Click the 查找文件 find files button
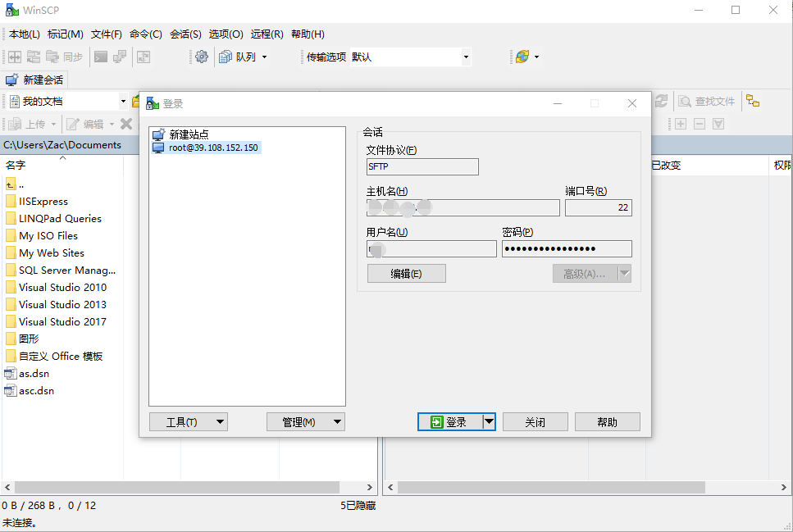 point(707,101)
